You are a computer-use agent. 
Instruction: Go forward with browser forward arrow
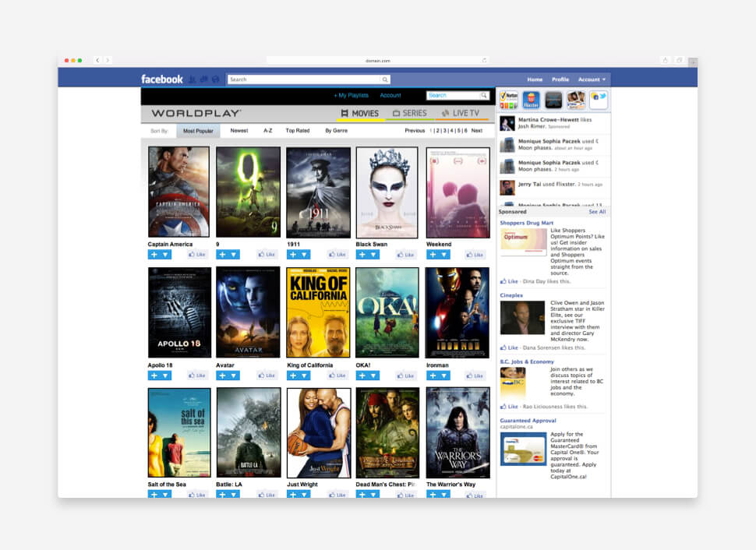[x=108, y=60]
